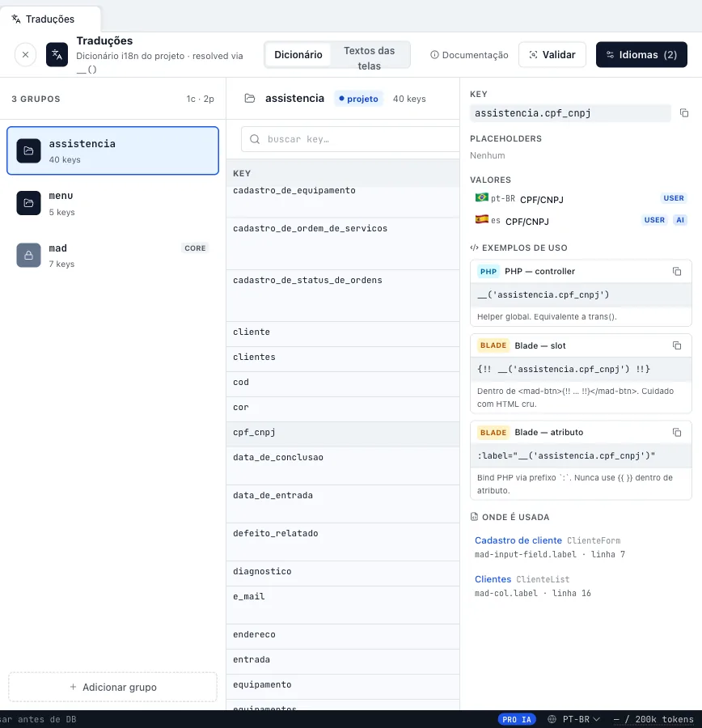The image size is (702, 728).
Task: Click Adicionar grupo
Action: [x=113, y=687]
